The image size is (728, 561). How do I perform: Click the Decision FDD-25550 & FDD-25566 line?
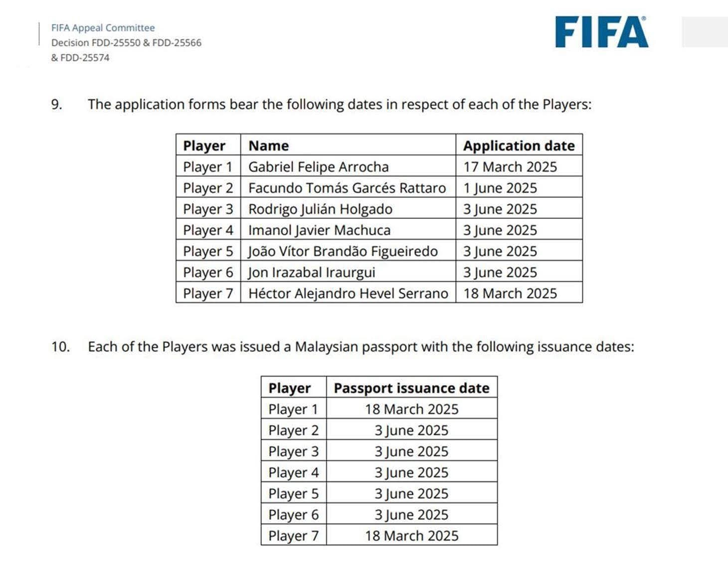click(126, 43)
